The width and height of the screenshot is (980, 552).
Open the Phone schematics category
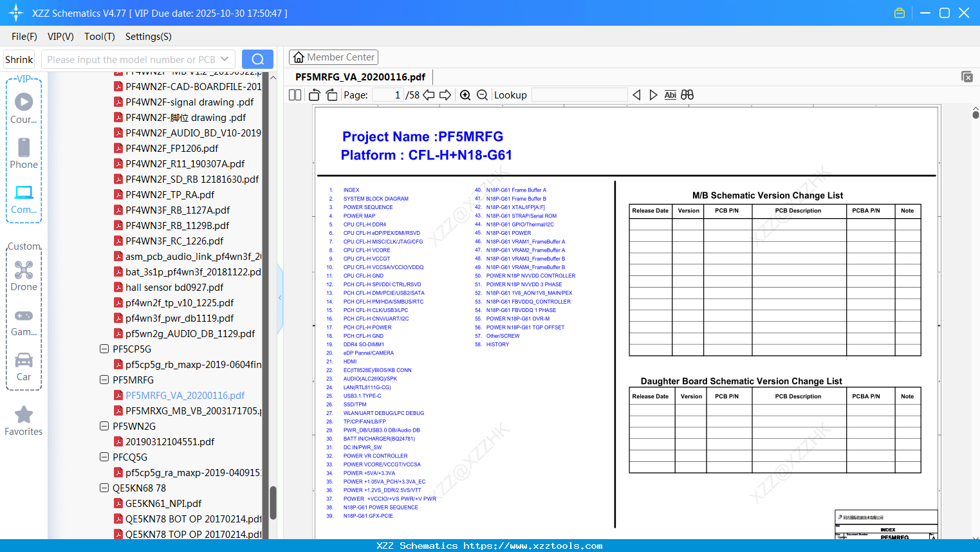tap(24, 153)
